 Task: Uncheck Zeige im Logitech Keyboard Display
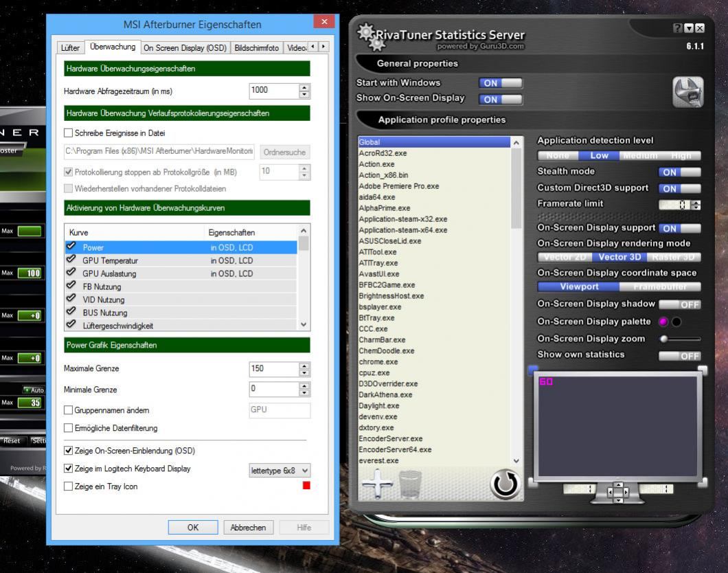(68, 468)
